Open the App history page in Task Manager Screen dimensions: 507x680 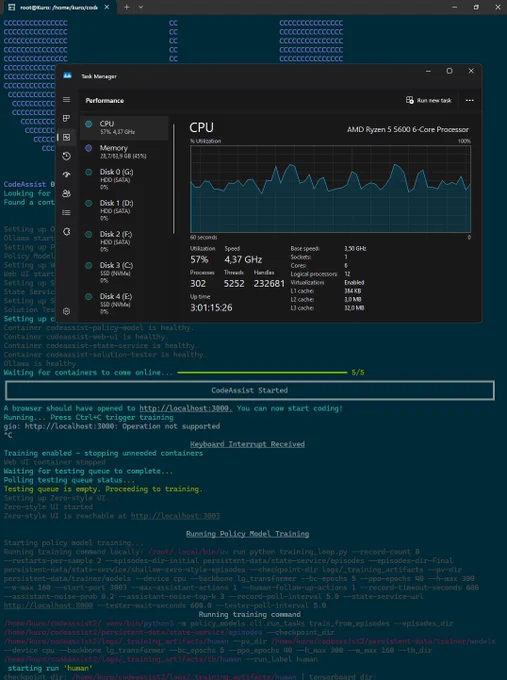coord(66,156)
